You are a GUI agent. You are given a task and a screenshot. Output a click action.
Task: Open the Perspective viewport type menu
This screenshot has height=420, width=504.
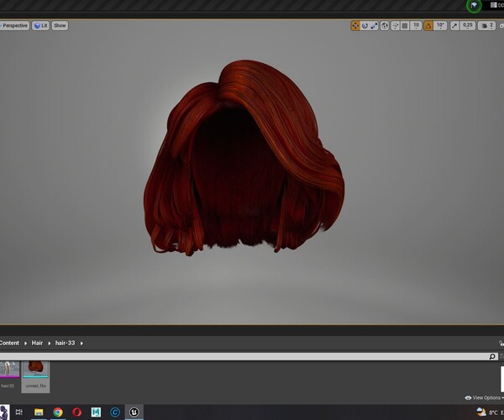[14, 26]
